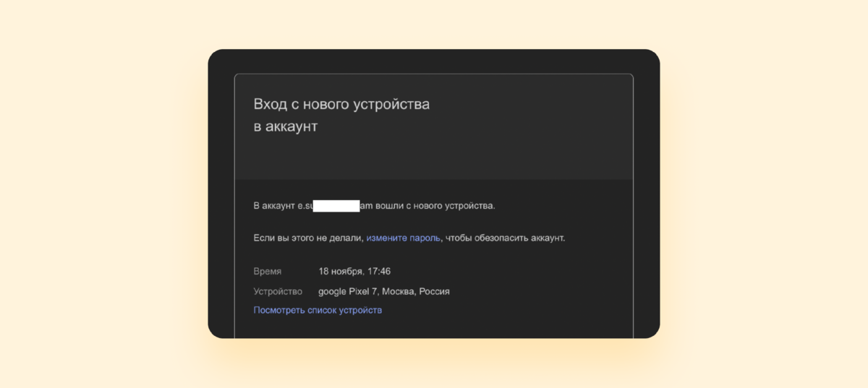Click the sentence 'В аккаунт … вошли с нового устройства'

375,206
